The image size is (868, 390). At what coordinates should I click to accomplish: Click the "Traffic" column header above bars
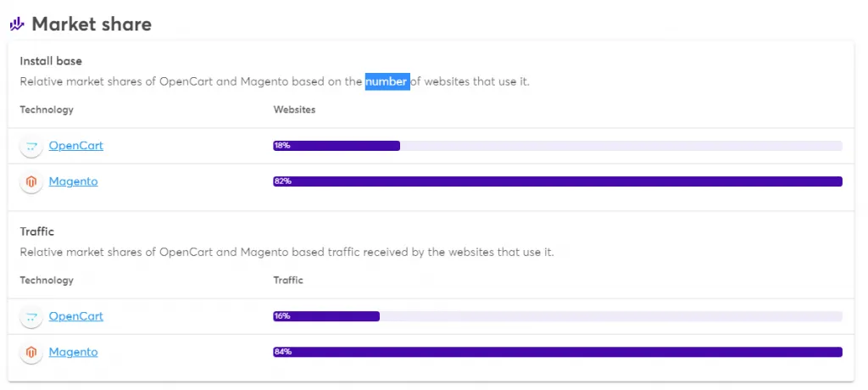pos(288,280)
